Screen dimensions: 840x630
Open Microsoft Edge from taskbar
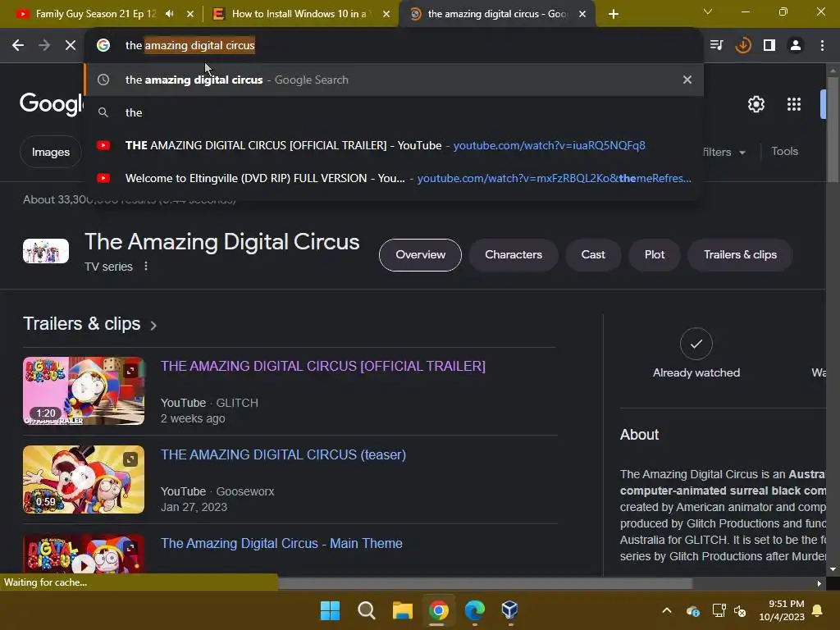click(x=475, y=610)
